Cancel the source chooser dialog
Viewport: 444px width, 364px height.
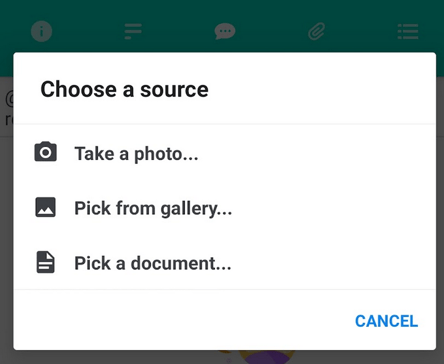386,321
